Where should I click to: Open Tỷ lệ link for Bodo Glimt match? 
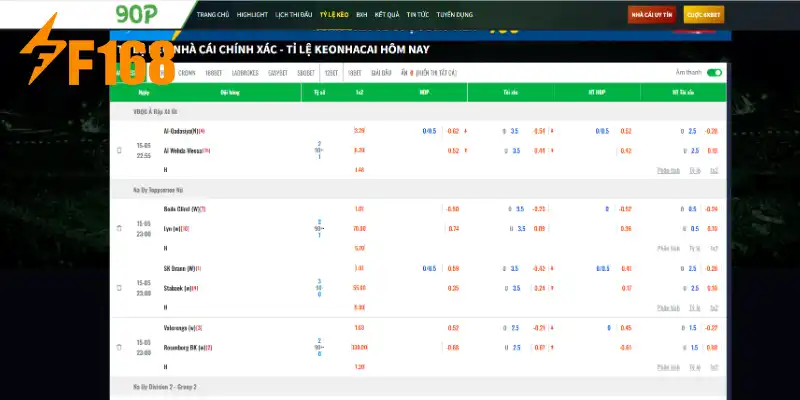tap(695, 248)
